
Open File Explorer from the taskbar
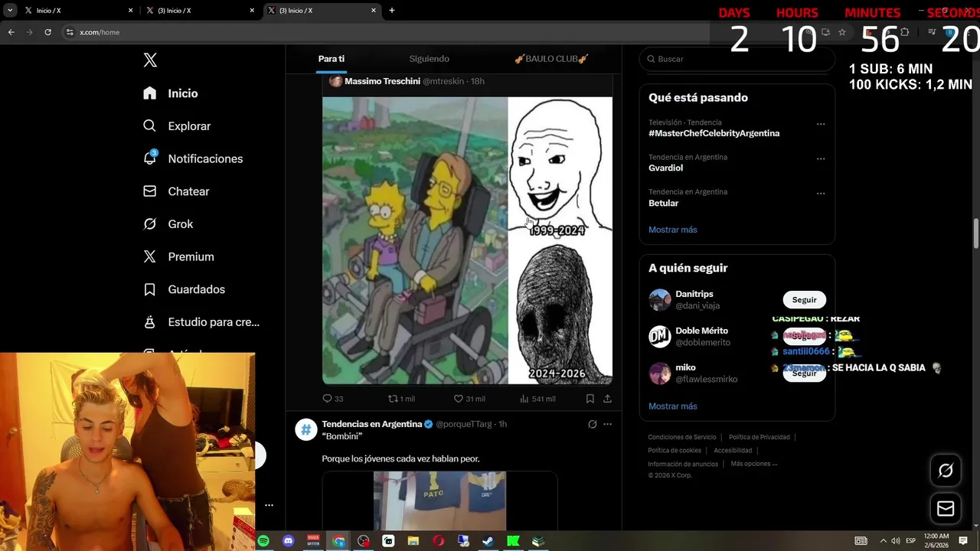(413, 541)
